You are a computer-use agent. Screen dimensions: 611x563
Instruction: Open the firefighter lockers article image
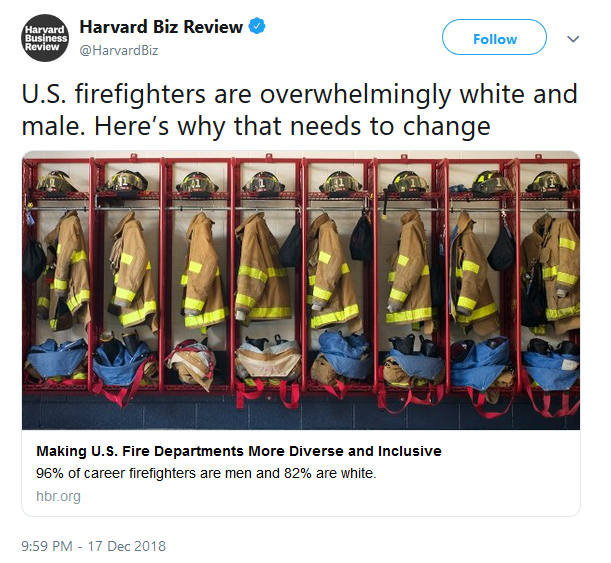pyautogui.click(x=301, y=290)
